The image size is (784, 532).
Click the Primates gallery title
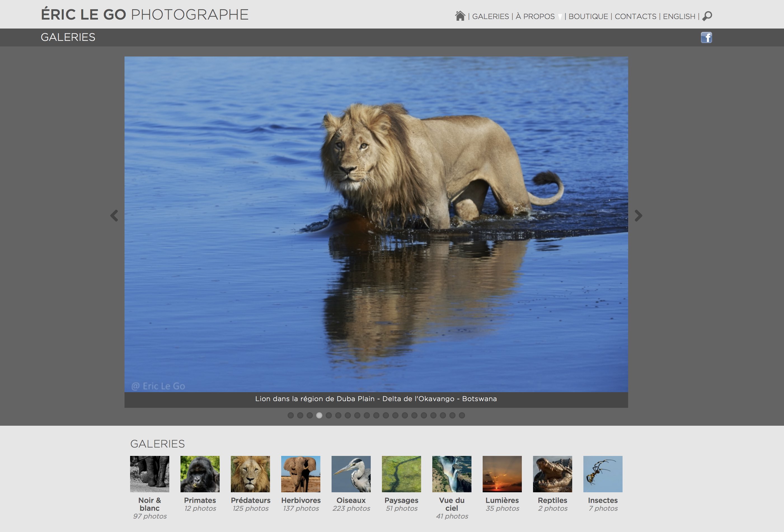coord(200,500)
